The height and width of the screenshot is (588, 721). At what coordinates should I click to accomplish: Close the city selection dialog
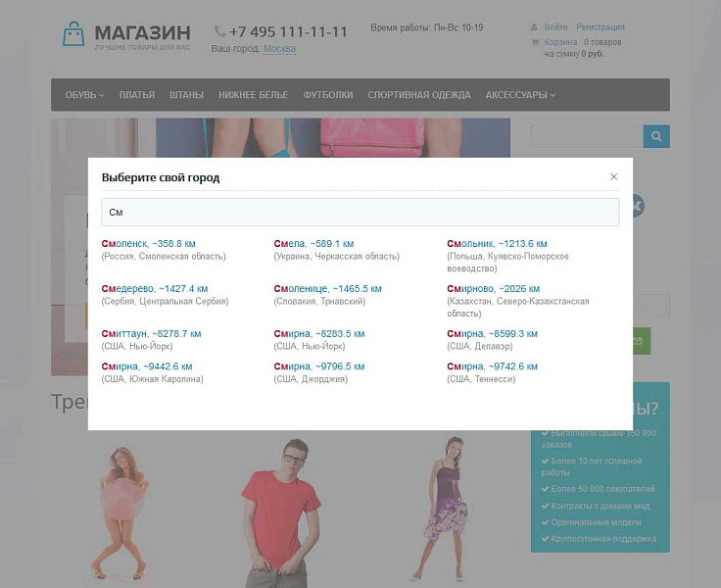pyautogui.click(x=613, y=176)
